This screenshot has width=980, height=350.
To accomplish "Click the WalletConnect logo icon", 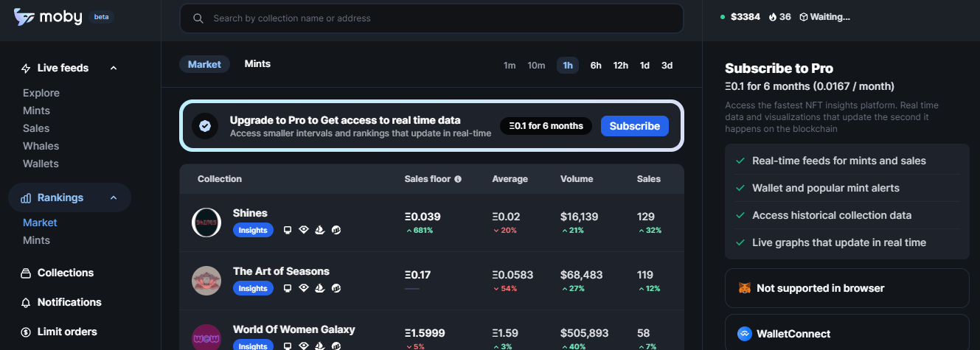I will 745,334.
